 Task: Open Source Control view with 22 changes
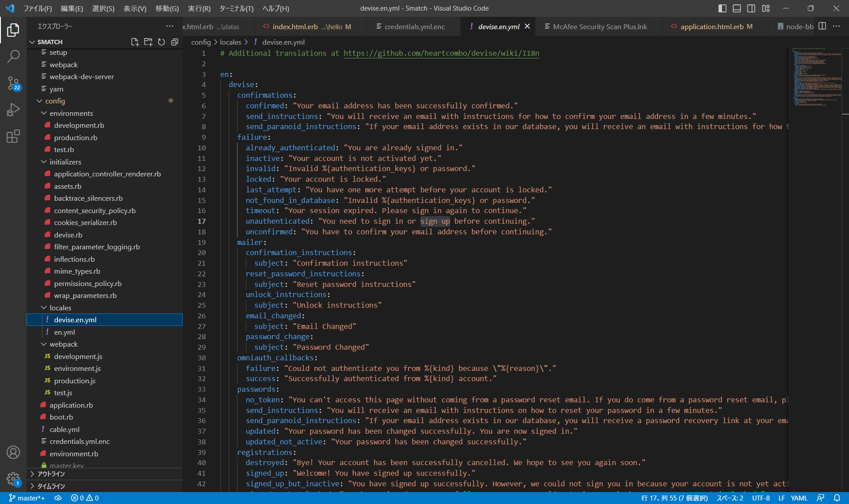click(x=13, y=83)
